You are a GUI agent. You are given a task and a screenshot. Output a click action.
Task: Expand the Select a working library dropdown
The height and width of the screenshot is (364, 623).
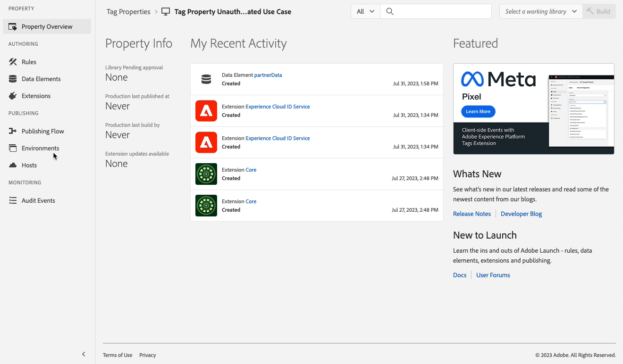[541, 11]
